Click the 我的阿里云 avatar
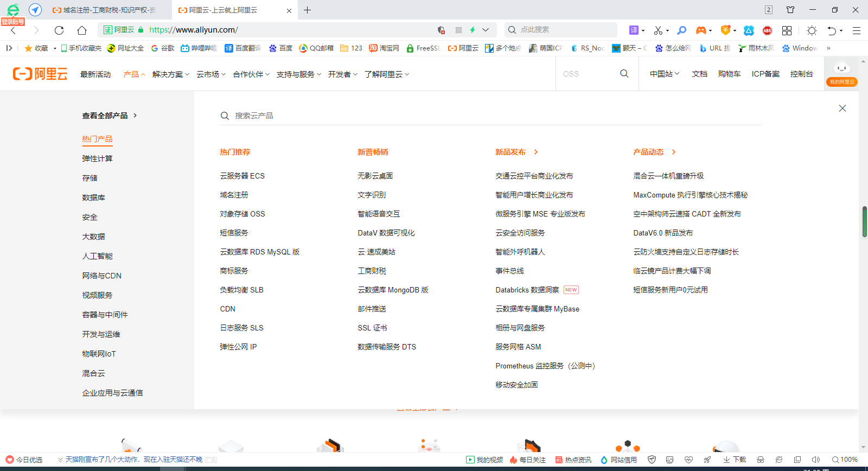Screen dimensions: 868x471 pyautogui.click(x=842, y=74)
